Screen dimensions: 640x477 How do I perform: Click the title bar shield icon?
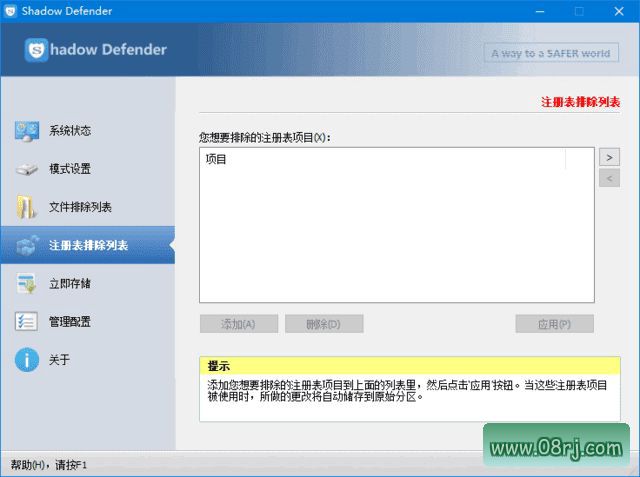(x=10, y=11)
